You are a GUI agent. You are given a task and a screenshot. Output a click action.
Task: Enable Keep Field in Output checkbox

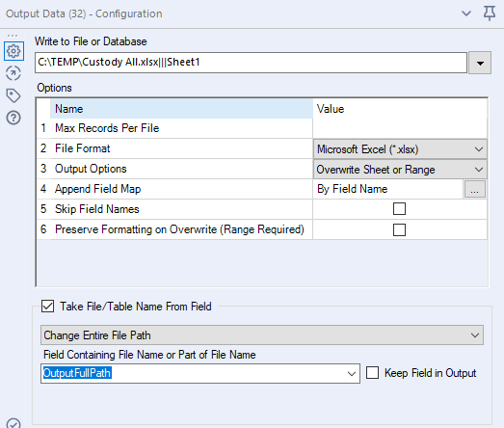[372, 373]
